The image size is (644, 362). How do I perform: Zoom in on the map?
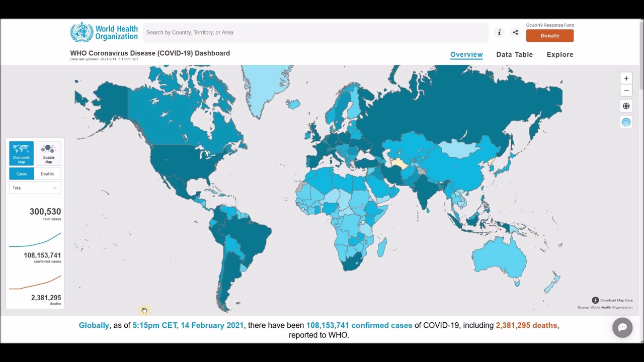coord(626,78)
